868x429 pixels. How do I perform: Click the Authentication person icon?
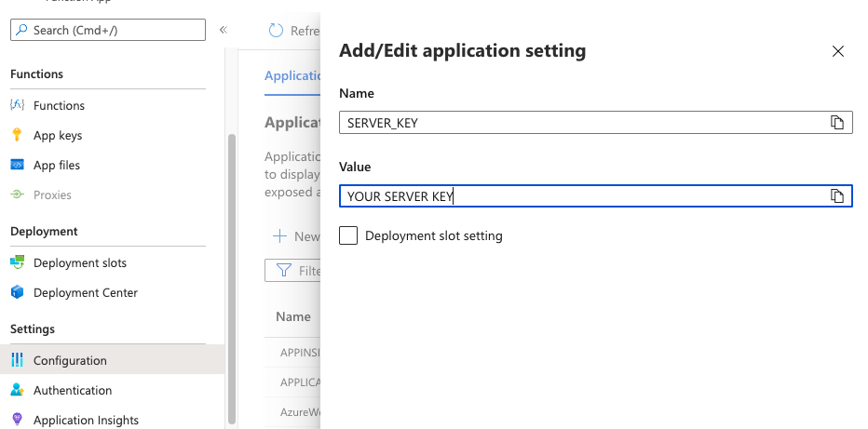click(x=17, y=390)
